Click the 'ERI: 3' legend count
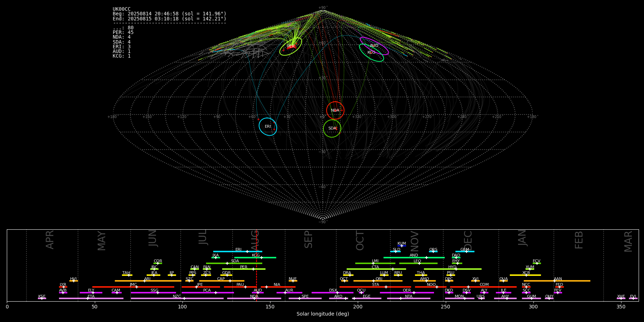This screenshot has height=322, width=644. click(x=122, y=47)
